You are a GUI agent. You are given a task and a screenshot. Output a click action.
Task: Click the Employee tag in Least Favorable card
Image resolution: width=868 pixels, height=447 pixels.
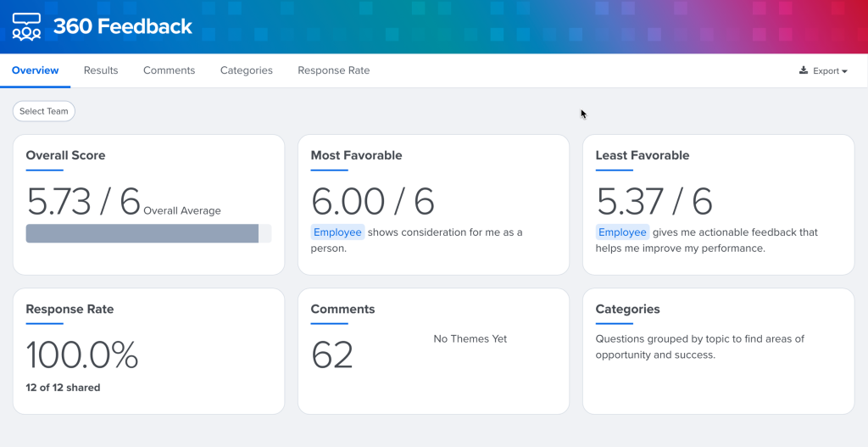[622, 232]
